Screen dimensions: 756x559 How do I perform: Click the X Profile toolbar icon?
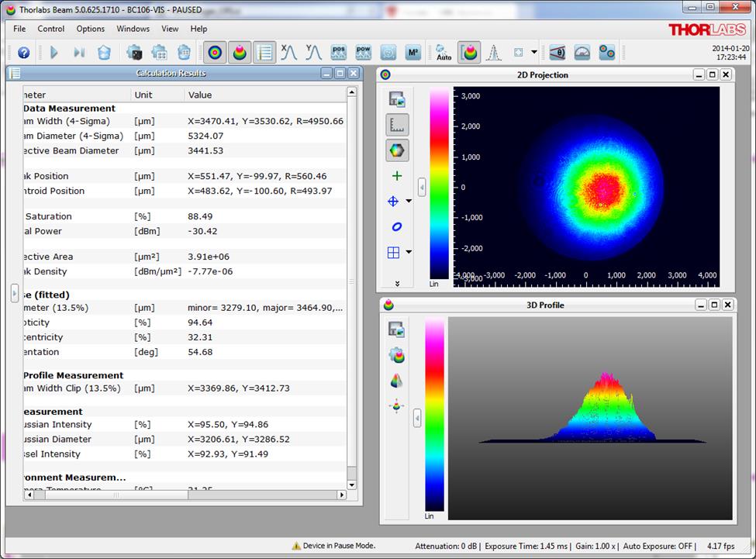point(288,53)
